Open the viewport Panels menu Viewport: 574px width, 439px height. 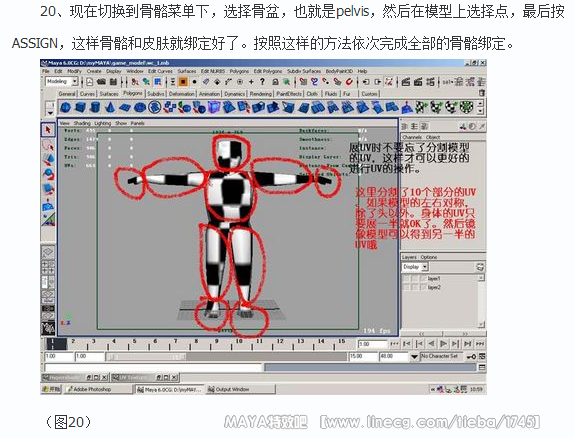(138, 123)
